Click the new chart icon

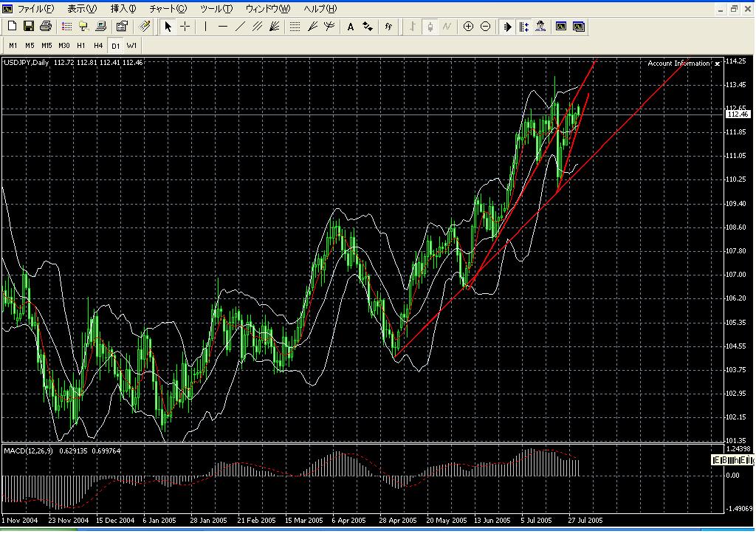(12, 27)
